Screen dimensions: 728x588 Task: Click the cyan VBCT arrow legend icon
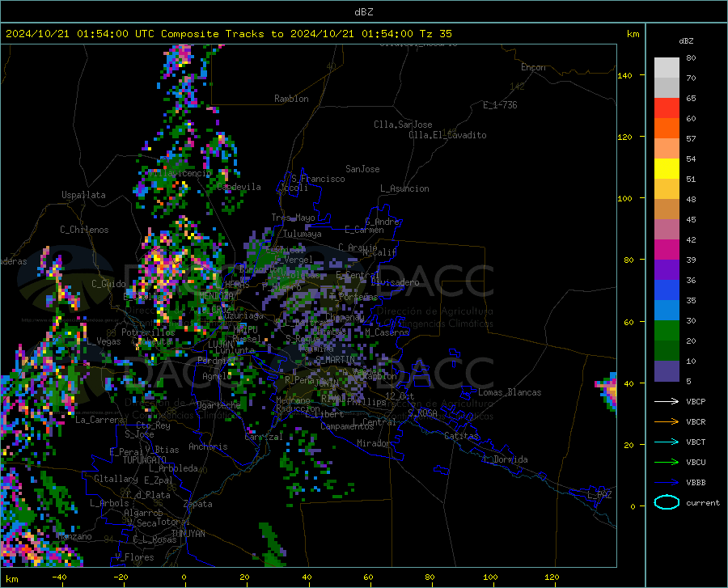667,442
